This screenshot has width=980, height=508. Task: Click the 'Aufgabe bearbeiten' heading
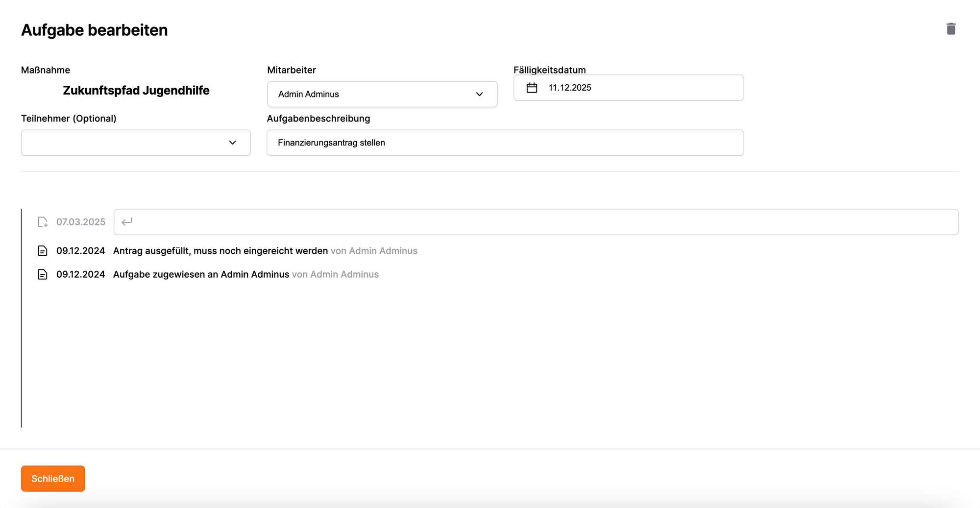[x=95, y=30]
